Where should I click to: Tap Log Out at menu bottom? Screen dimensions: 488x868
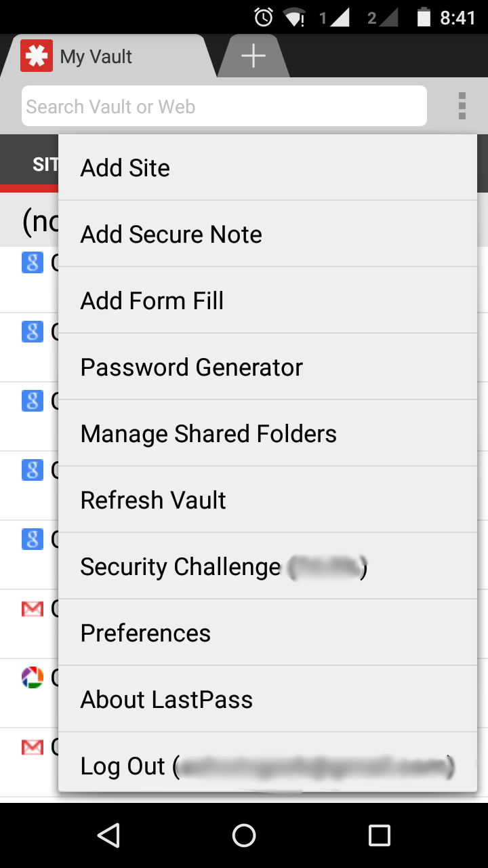(x=267, y=765)
